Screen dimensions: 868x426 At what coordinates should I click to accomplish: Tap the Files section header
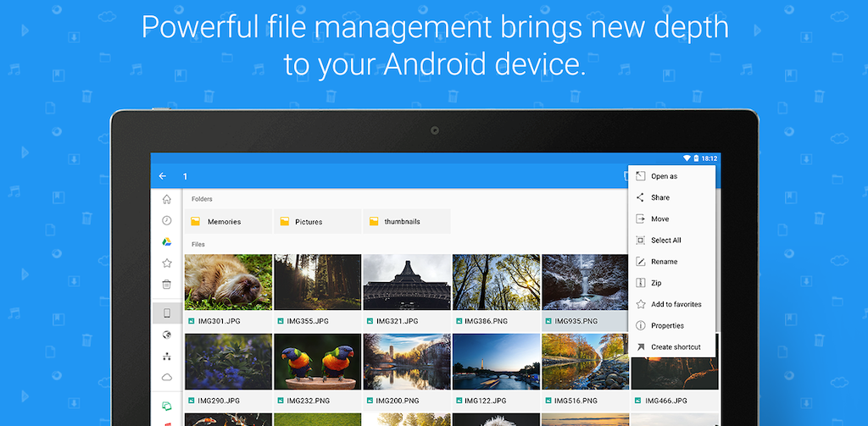coord(198,244)
